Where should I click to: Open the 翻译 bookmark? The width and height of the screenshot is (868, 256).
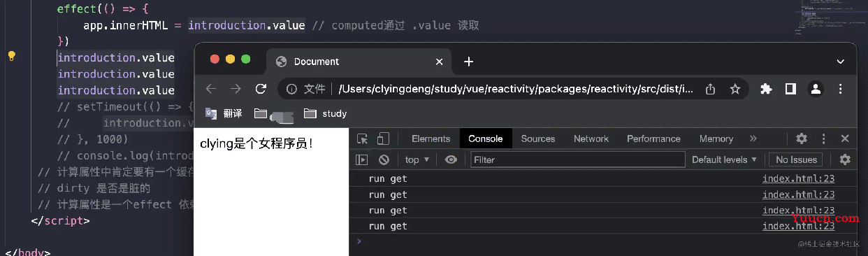pyautogui.click(x=224, y=113)
